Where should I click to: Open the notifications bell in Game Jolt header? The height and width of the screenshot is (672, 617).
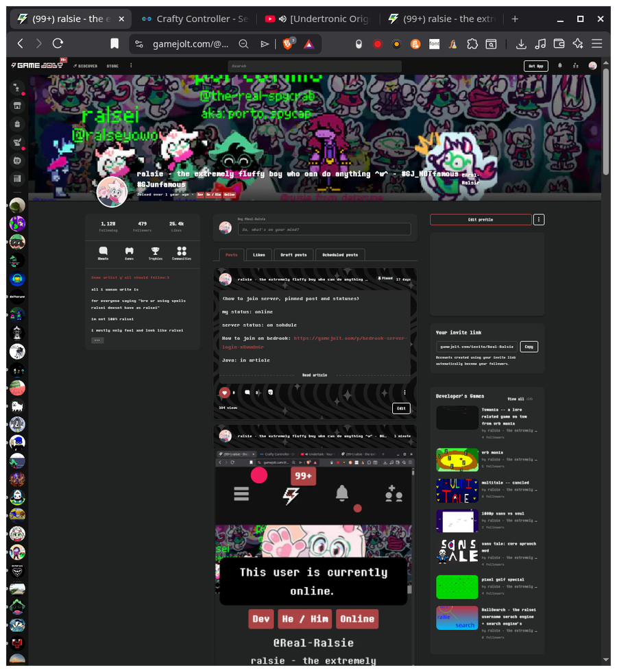click(560, 66)
